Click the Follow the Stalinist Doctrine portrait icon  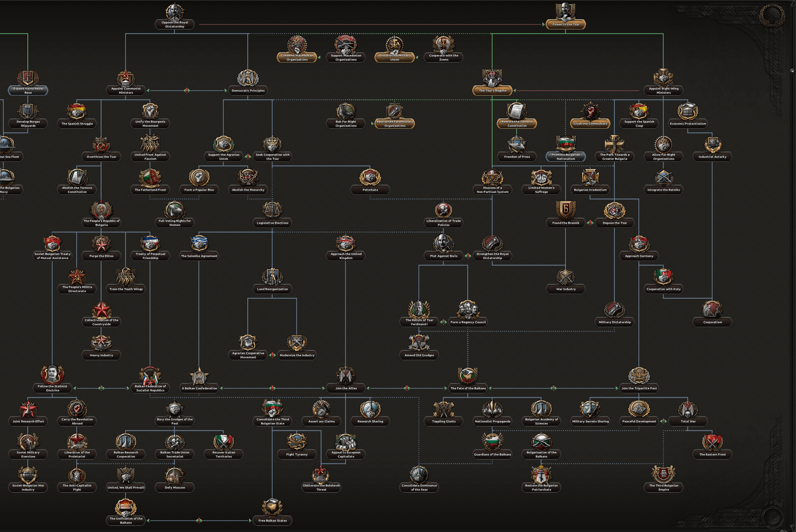coord(52,375)
